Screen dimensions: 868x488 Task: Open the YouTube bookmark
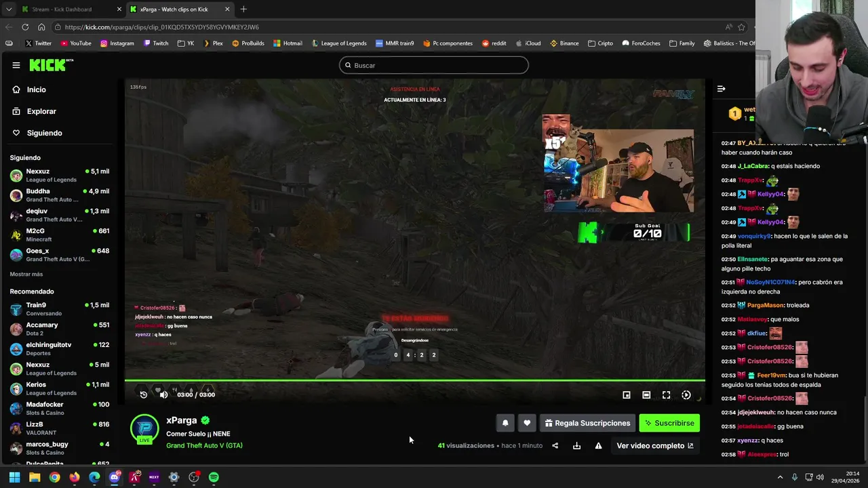(x=76, y=43)
